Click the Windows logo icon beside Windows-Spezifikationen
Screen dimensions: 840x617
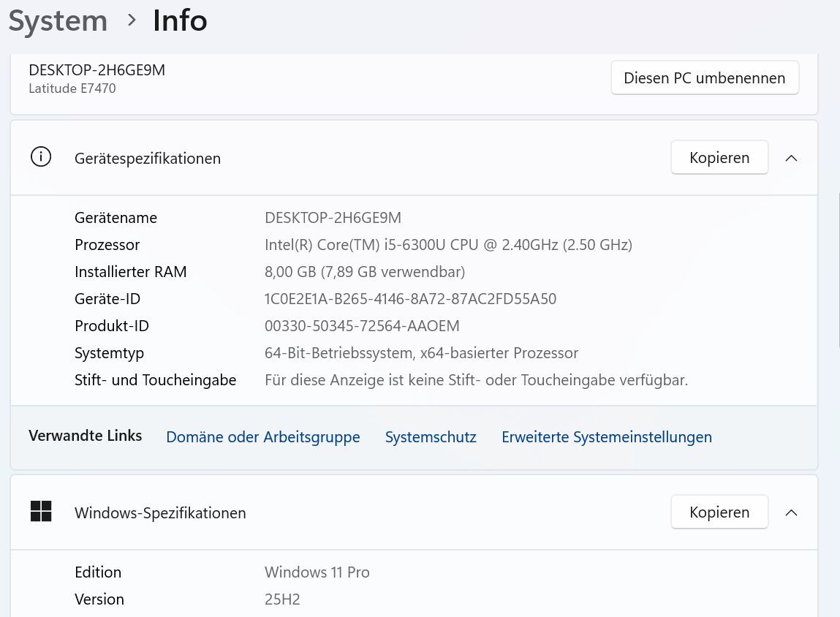[41, 512]
